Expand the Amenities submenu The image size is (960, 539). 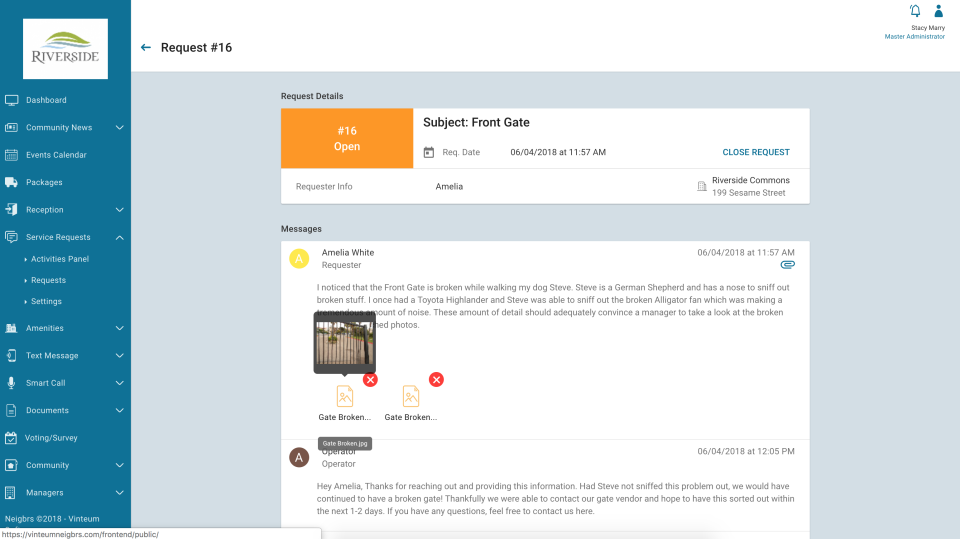[x=119, y=328]
